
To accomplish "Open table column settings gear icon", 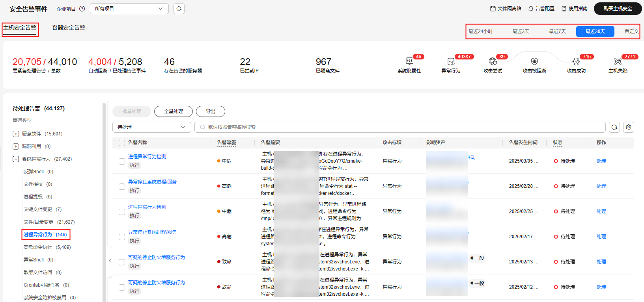I will [629, 127].
